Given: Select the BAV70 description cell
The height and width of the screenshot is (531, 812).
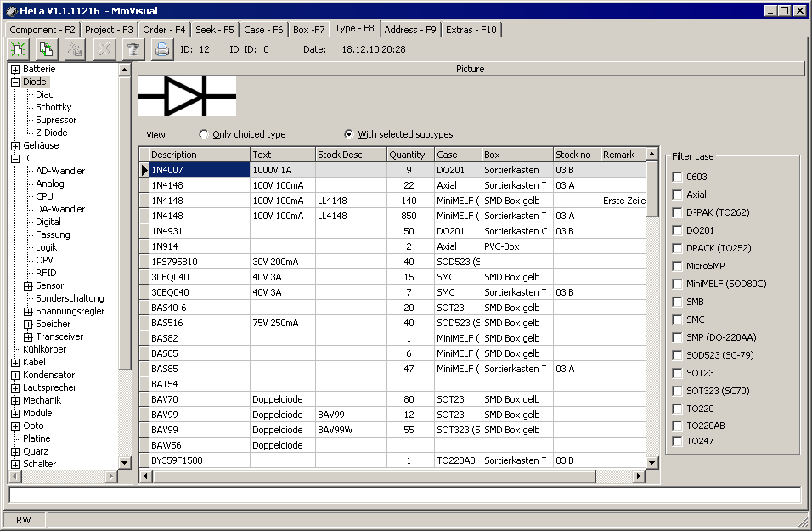Looking at the screenshot, I should point(200,399).
